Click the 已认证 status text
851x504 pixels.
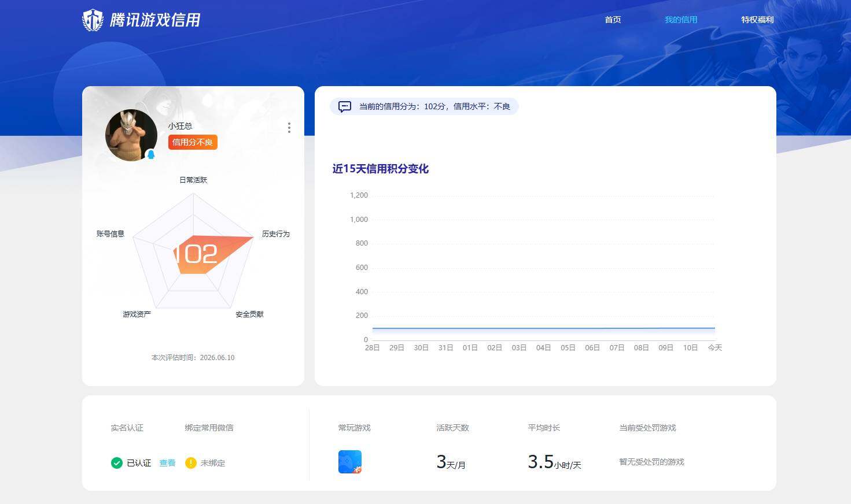[139, 463]
